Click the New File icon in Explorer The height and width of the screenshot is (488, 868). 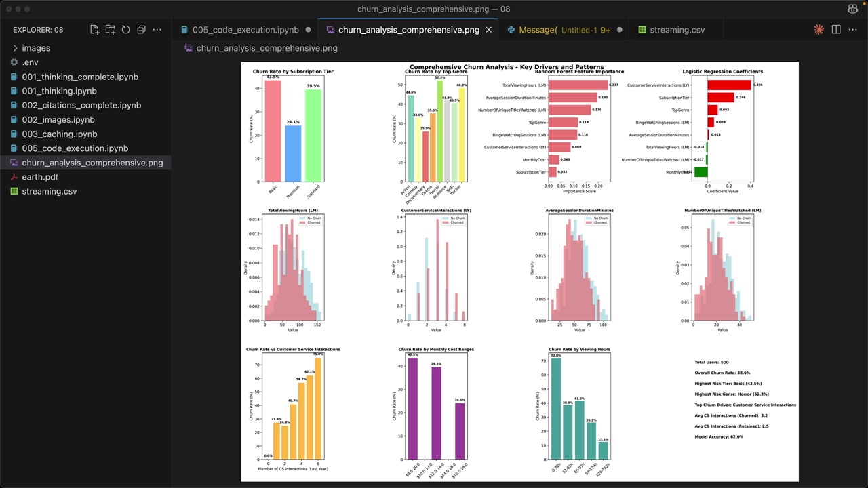point(94,30)
